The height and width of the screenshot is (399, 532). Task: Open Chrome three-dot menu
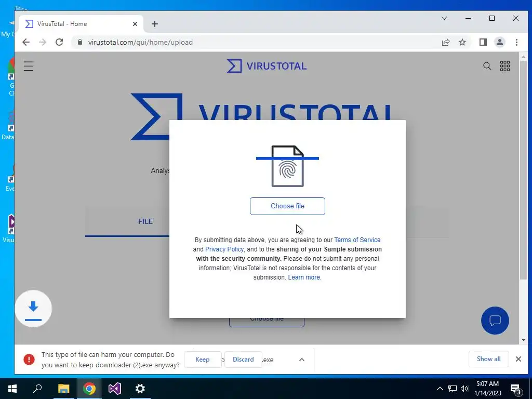517,42
